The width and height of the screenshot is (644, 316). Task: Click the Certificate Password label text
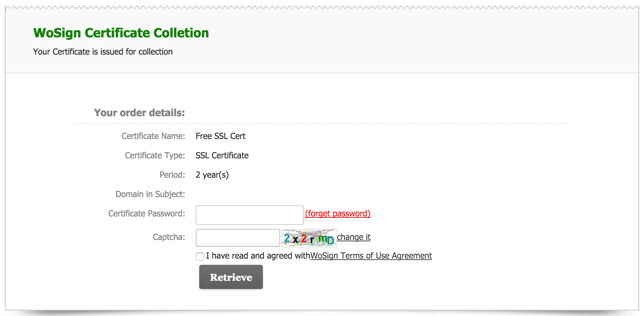(147, 214)
